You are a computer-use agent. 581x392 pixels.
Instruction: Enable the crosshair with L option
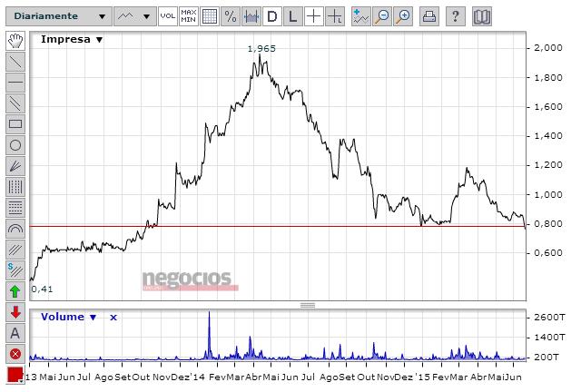[335, 16]
